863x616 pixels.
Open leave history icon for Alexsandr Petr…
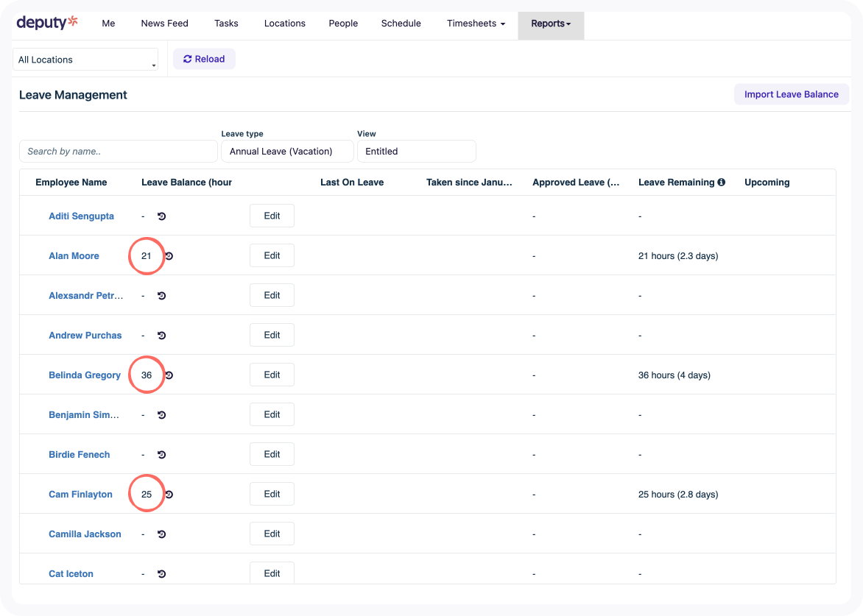click(x=161, y=296)
